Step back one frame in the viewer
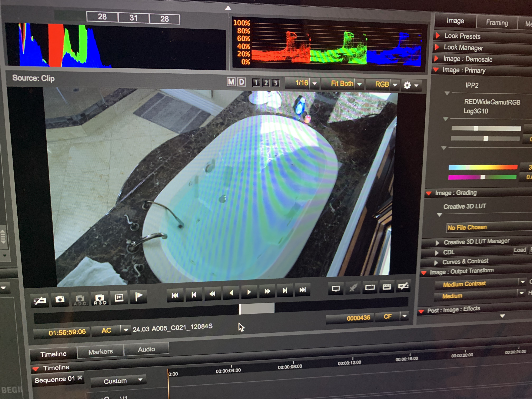Viewport: 532px width, 399px height. point(194,294)
